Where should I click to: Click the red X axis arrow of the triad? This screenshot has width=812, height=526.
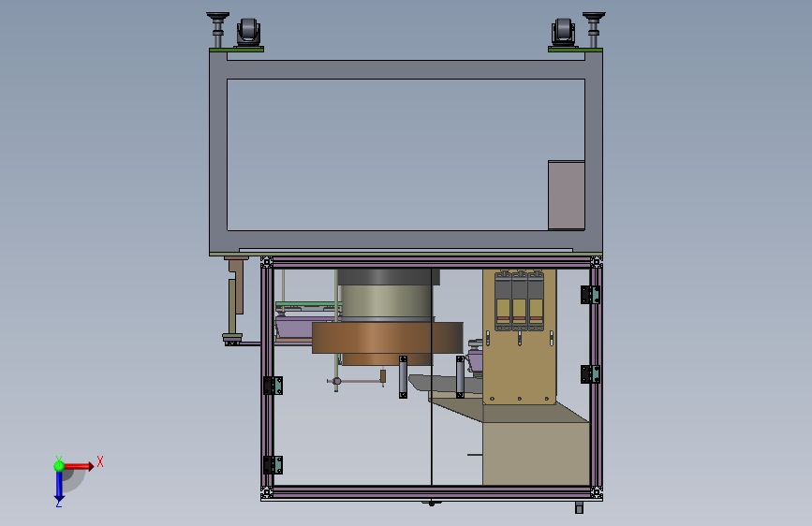(79, 466)
